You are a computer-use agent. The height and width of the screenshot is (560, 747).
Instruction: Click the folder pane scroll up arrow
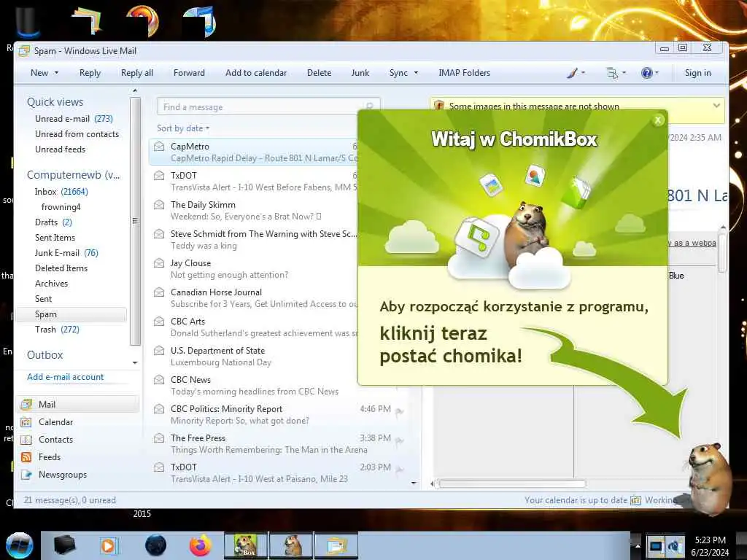(x=135, y=90)
